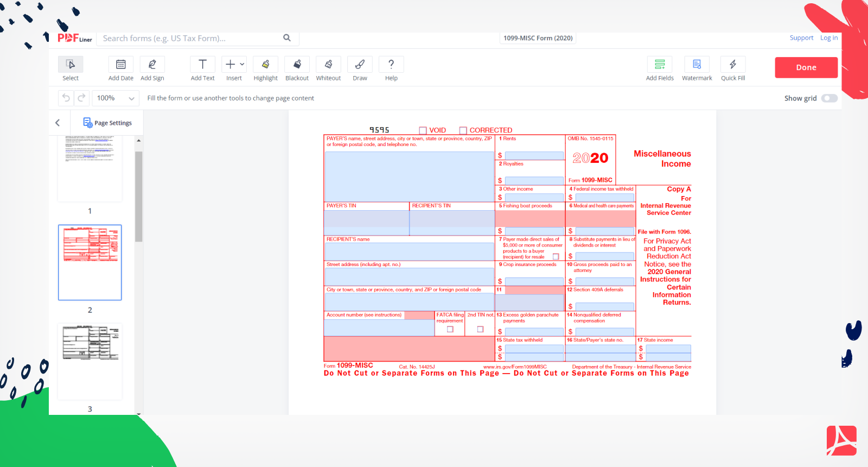
Task: Click the red Done button
Action: [x=806, y=67]
